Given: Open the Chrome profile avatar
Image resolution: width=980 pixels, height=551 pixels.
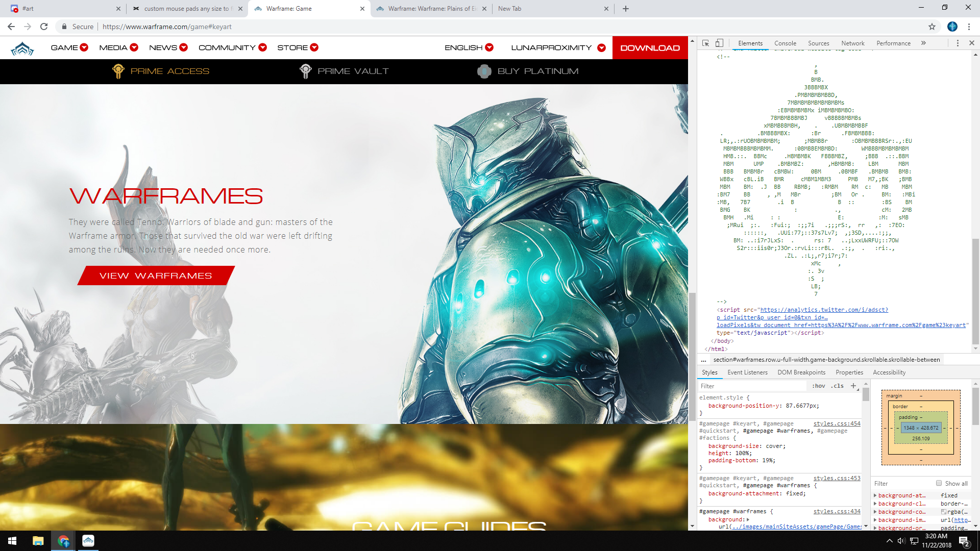Looking at the screenshot, I should (x=952, y=27).
